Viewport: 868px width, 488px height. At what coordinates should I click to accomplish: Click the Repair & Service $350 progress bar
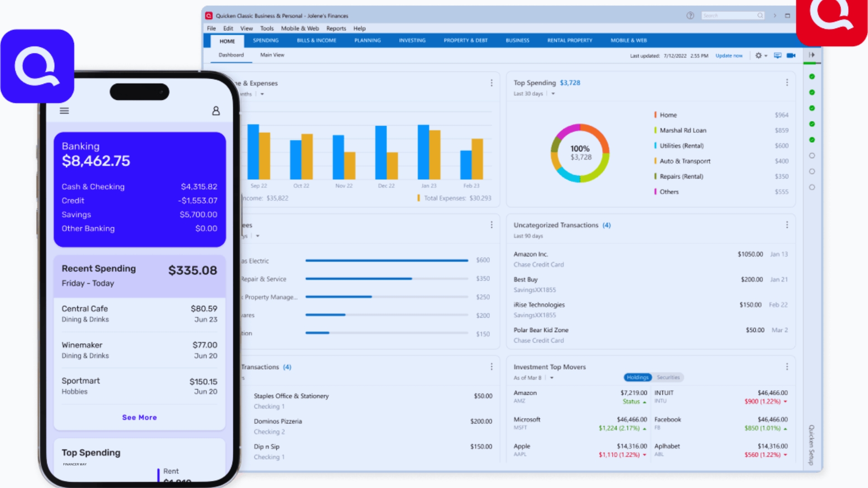pos(387,279)
